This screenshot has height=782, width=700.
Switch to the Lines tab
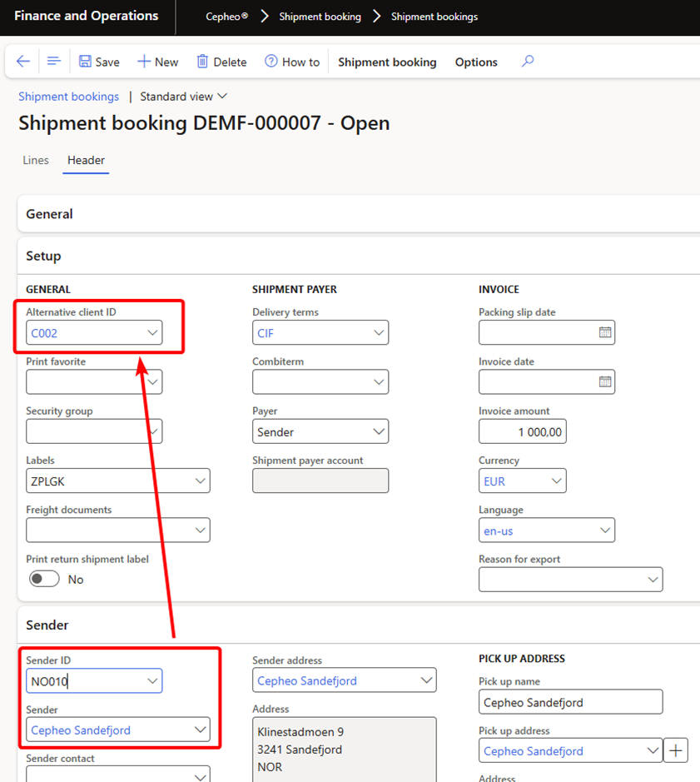coord(36,160)
